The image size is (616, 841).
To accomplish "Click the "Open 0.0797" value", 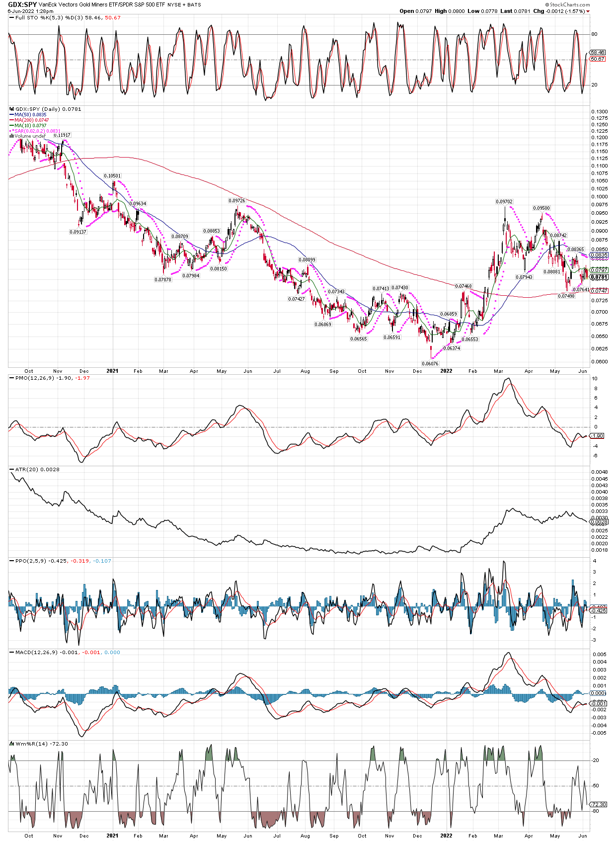I will [x=416, y=11].
